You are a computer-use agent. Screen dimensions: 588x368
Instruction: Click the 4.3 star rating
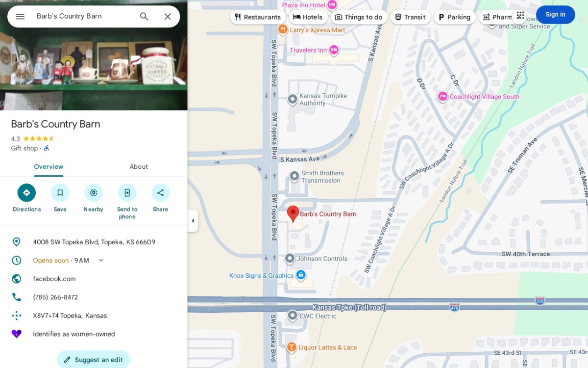click(x=33, y=139)
